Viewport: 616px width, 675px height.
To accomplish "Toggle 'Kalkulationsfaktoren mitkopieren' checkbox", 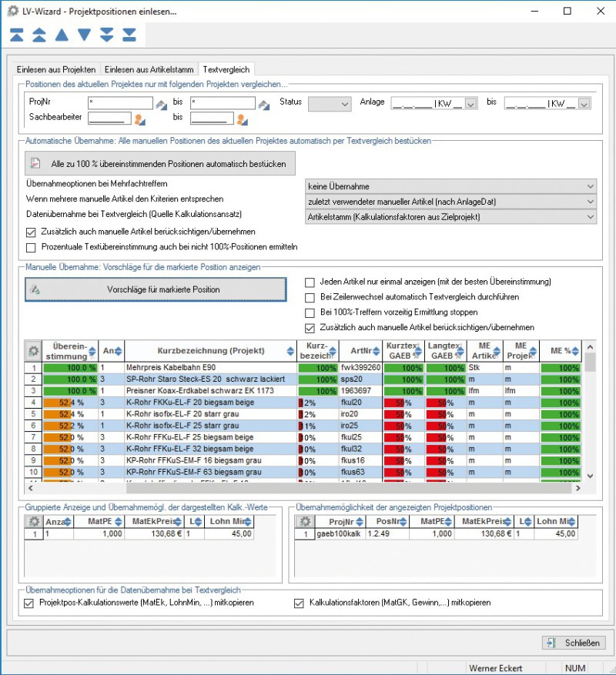I will [x=299, y=603].
